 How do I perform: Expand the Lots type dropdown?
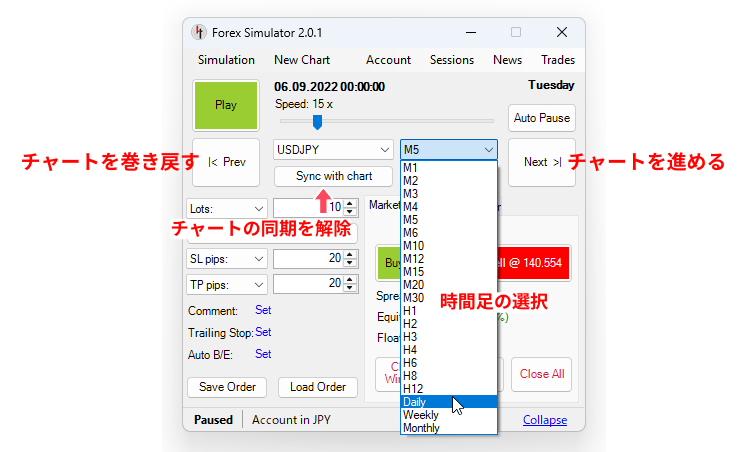(226, 209)
